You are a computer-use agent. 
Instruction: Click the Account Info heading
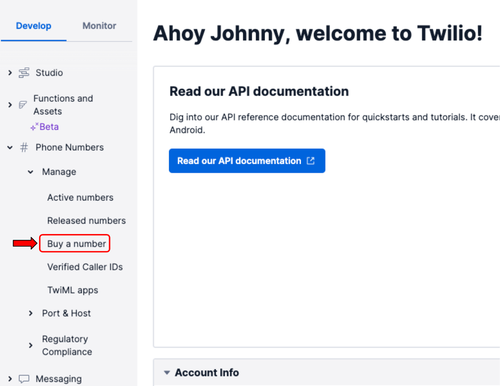coord(207,372)
